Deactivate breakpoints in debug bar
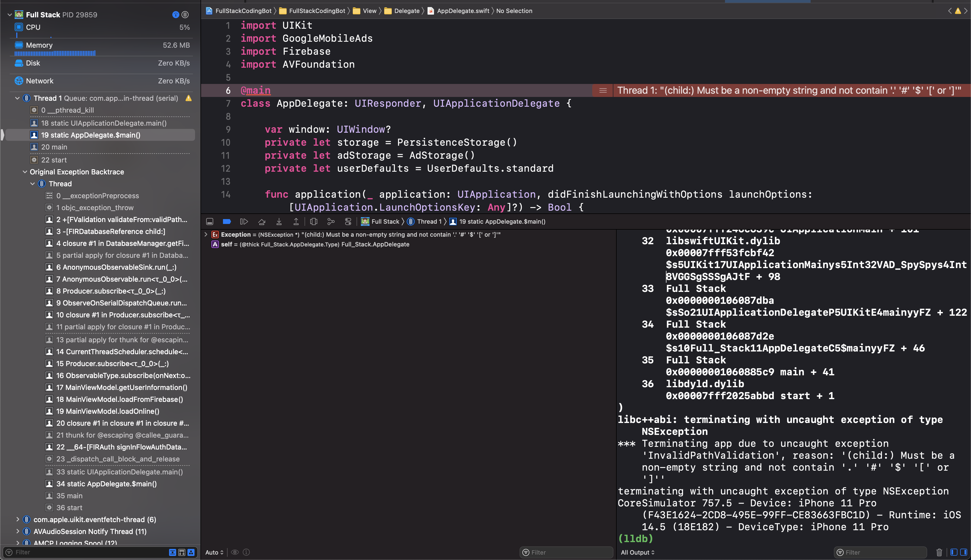Image resolution: width=971 pixels, height=560 pixels. 226,222
